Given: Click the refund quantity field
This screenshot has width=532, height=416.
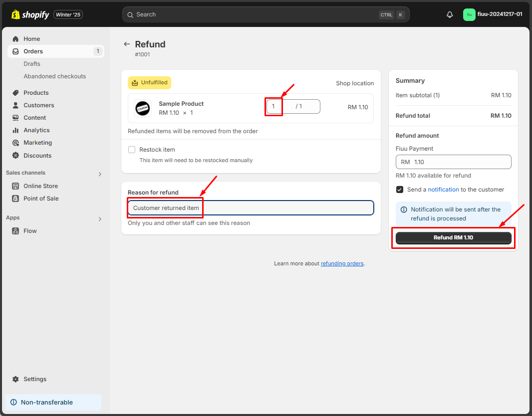Looking at the screenshot, I should pos(293,106).
